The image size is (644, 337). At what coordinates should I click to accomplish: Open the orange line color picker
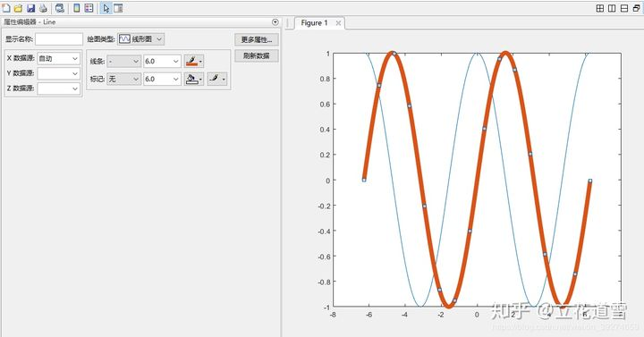(x=193, y=61)
